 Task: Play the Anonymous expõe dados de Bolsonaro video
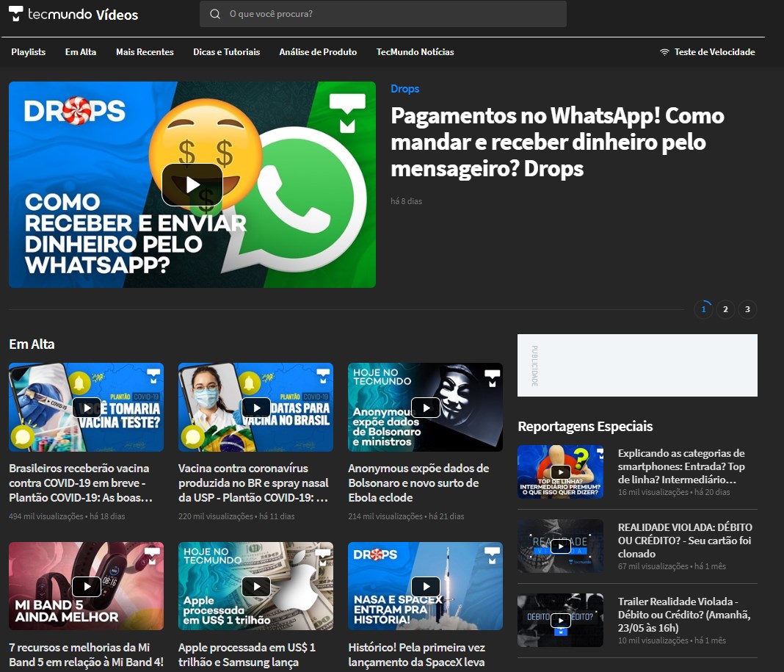pos(425,407)
